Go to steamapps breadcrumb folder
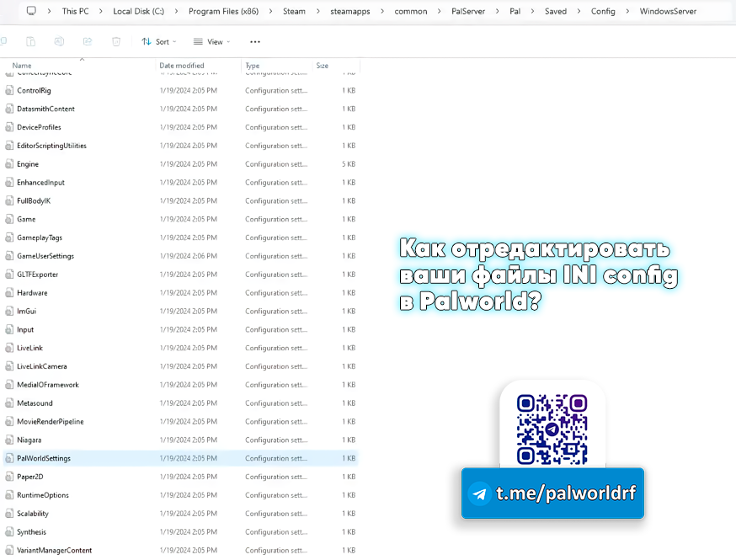The width and height of the screenshot is (736, 560). [350, 11]
